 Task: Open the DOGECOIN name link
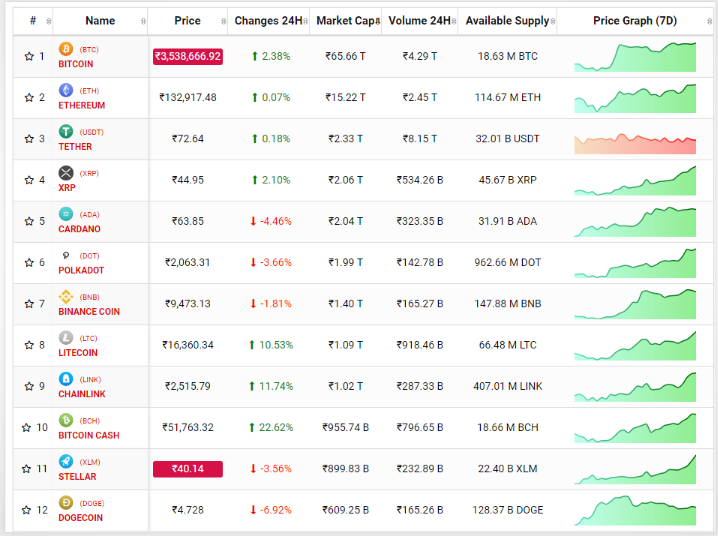[x=81, y=518]
